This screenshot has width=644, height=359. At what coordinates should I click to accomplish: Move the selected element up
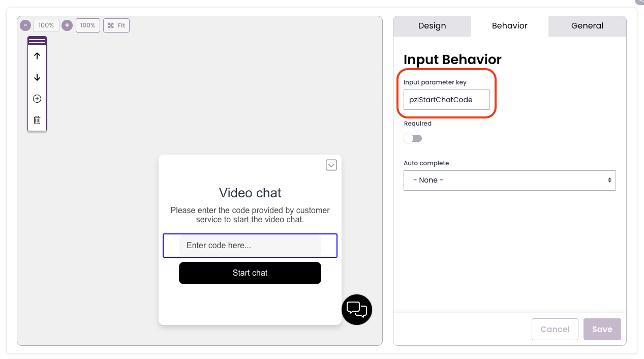point(37,56)
